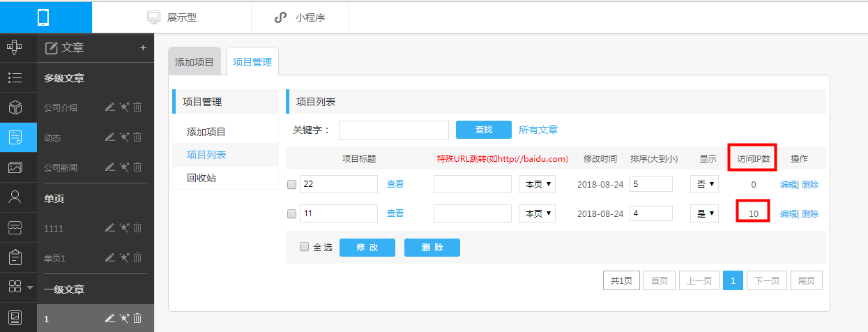
Task: Click the edit pencil for 动态
Action: [109, 137]
